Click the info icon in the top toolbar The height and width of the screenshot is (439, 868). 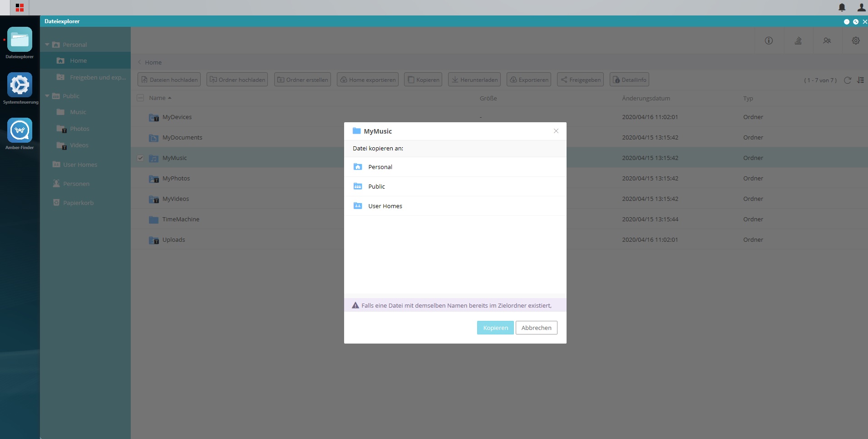point(769,40)
